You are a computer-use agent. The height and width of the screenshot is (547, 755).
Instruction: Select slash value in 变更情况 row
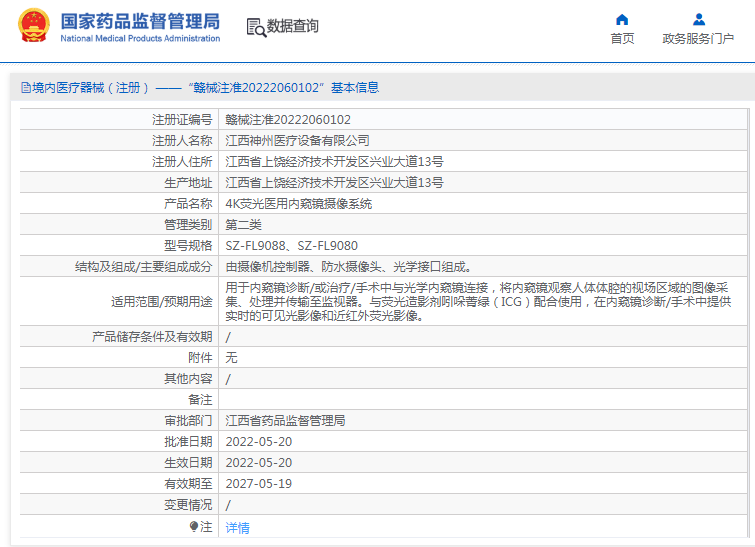pyautogui.click(x=228, y=505)
